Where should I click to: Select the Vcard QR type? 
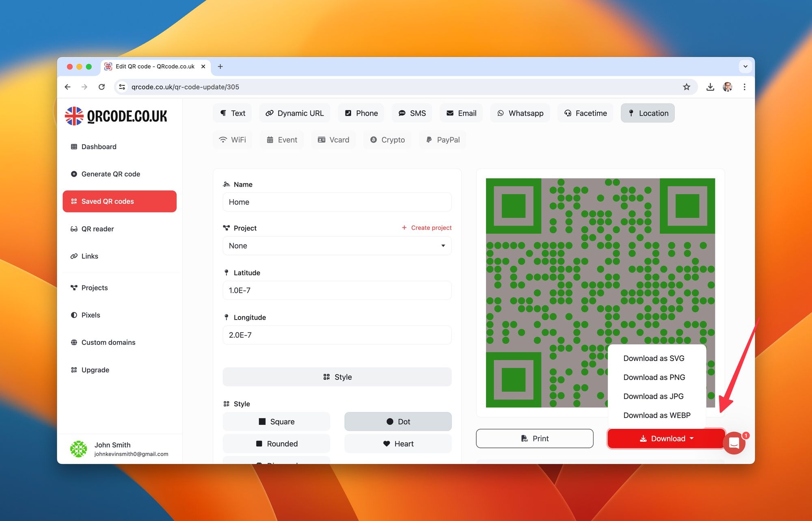[333, 140]
